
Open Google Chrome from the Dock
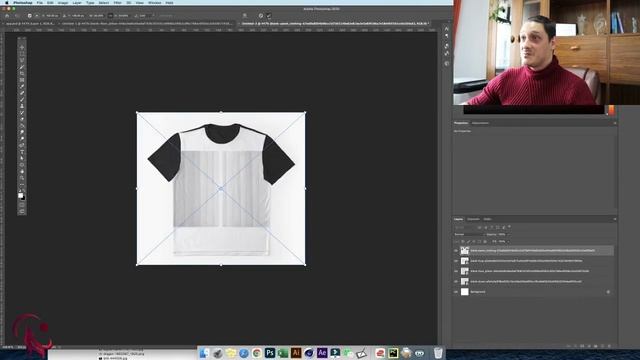pyautogui.click(x=257, y=353)
